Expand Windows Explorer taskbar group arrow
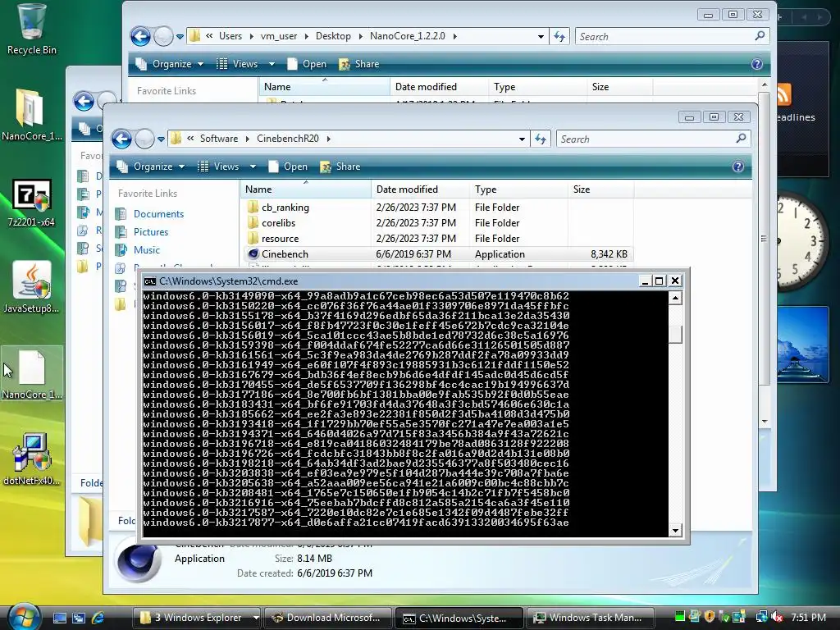This screenshot has height=630, width=840. point(256,618)
